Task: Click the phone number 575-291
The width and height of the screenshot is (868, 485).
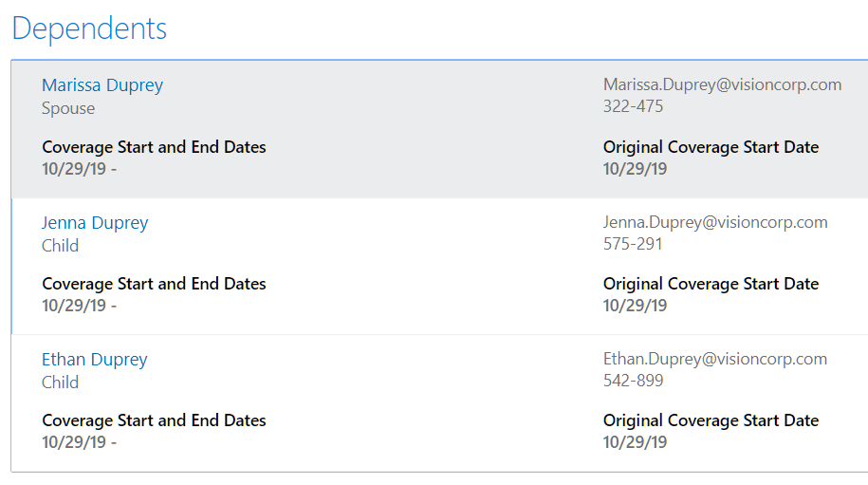Action: (633, 244)
